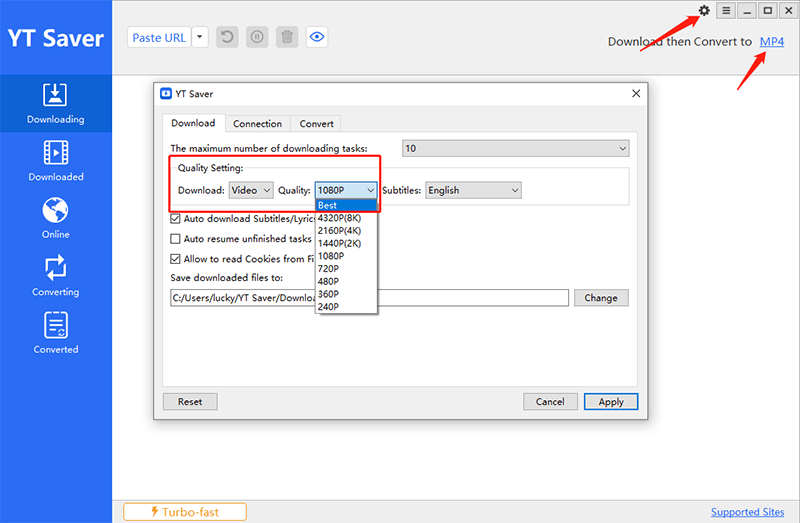Switch to the Connection tab
This screenshot has height=523, width=800.
click(x=257, y=123)
